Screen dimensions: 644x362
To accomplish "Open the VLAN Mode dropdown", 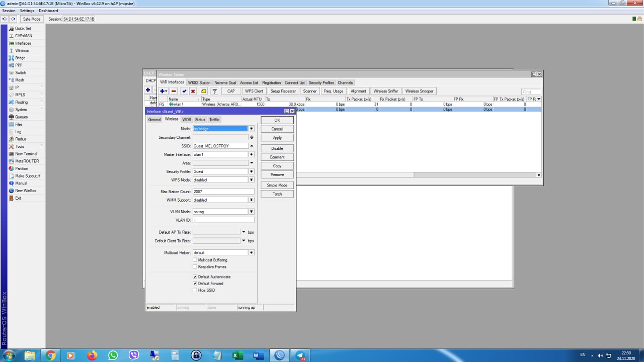I will (252, 212).
